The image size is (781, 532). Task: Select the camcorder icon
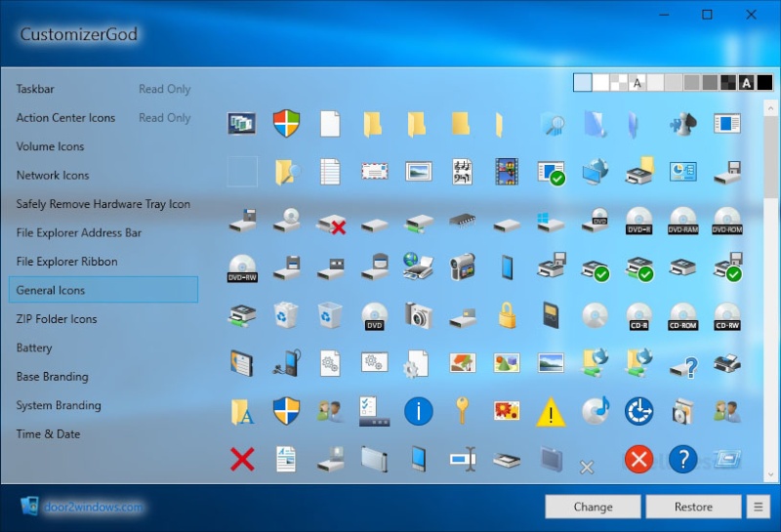tap(462, 267)
